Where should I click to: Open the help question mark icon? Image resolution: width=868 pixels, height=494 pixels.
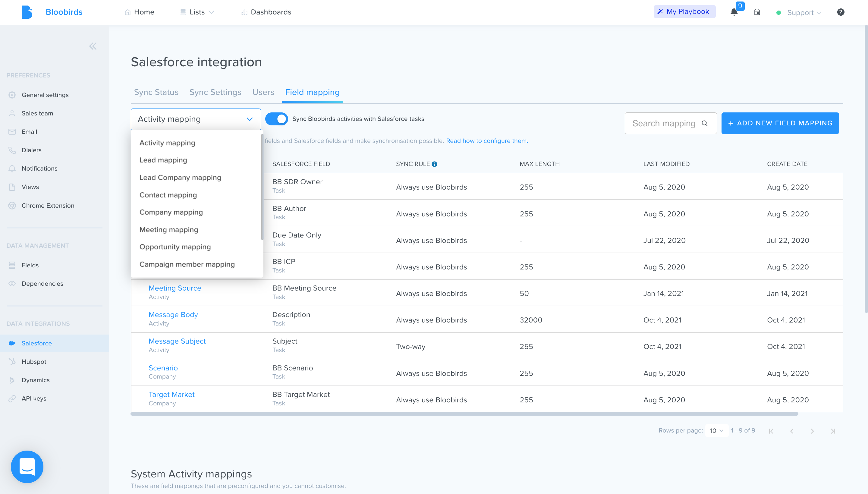(841, 12)
